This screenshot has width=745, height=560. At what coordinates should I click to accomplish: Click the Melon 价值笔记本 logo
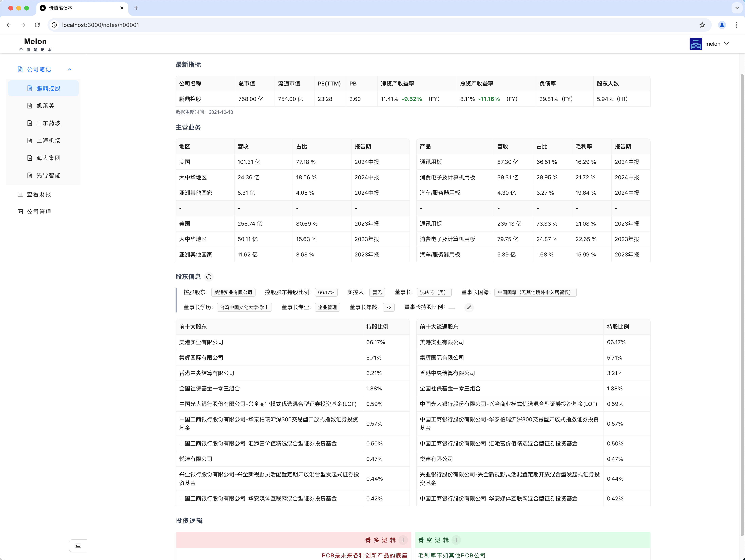coord(35,45)
